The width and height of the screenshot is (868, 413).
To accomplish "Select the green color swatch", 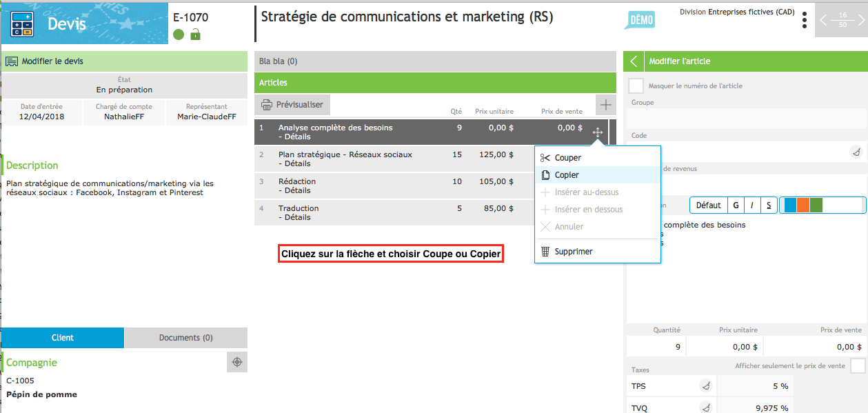I will pyautogui.click(x=816, y=205).
